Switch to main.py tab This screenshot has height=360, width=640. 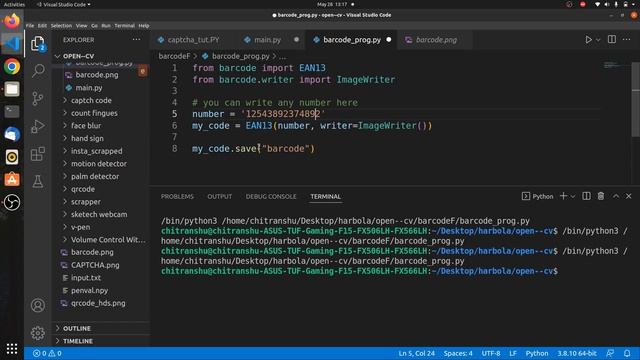268,40
